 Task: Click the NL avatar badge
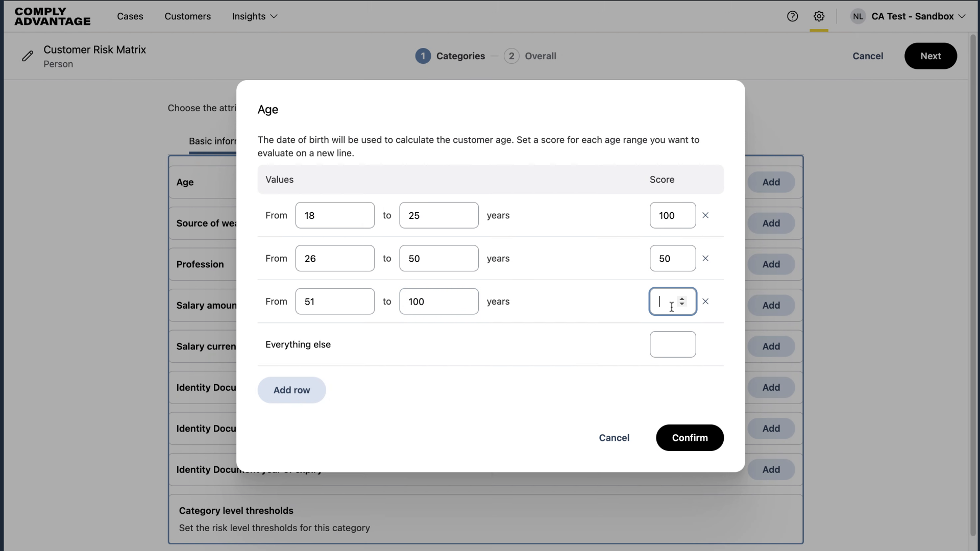point(858,16)
